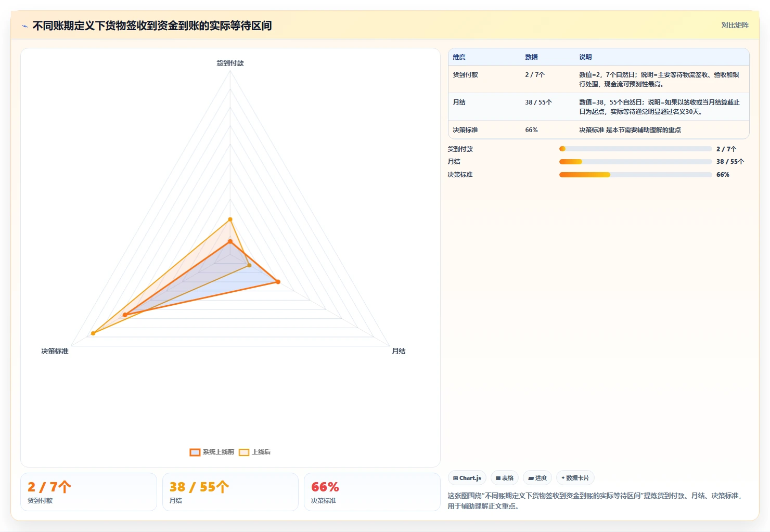
Task: Click the 66% table value
Action: pyautogui.click(x=531, y=130)
